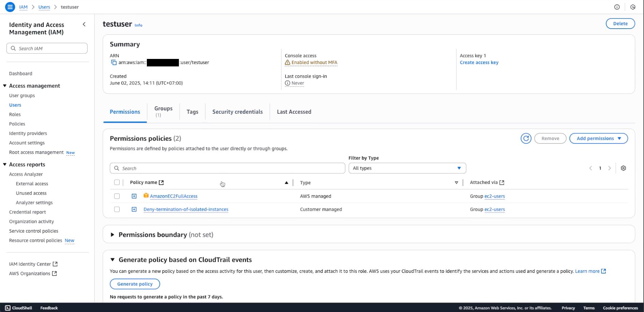The image size is (644, 312).
Task: Check the Deny-termination-of-isolated-instances row
Action: click(117, 209)
